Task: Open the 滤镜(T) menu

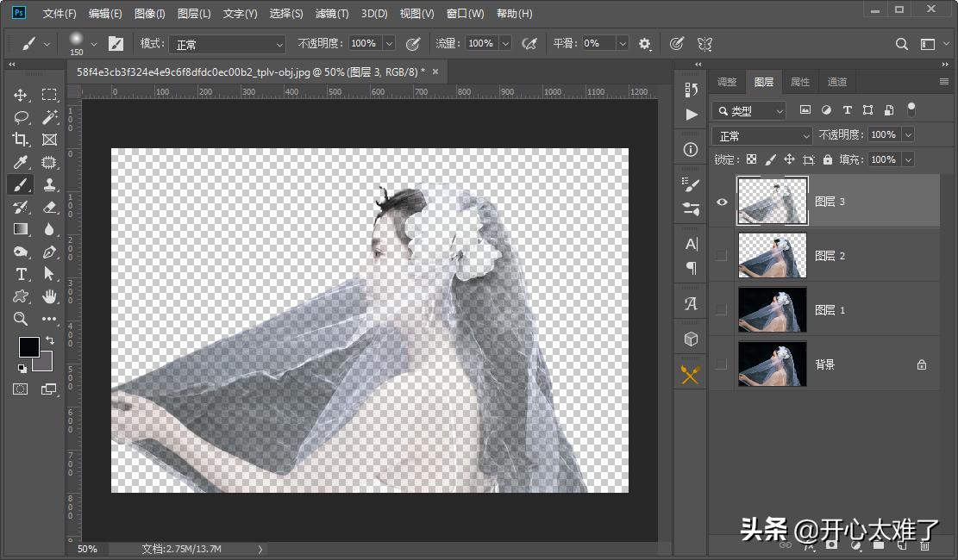Action: [x=332, y=14]
